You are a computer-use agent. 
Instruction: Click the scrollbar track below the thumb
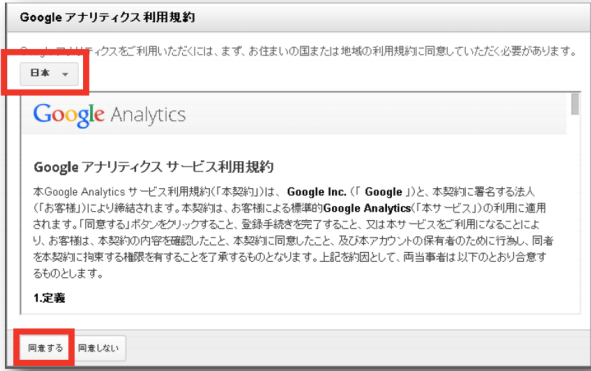tap(575, 213)
